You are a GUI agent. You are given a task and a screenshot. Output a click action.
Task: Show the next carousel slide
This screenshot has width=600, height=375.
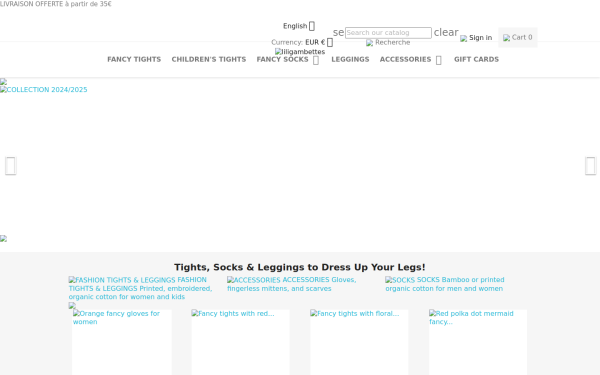tap(590, 166)
